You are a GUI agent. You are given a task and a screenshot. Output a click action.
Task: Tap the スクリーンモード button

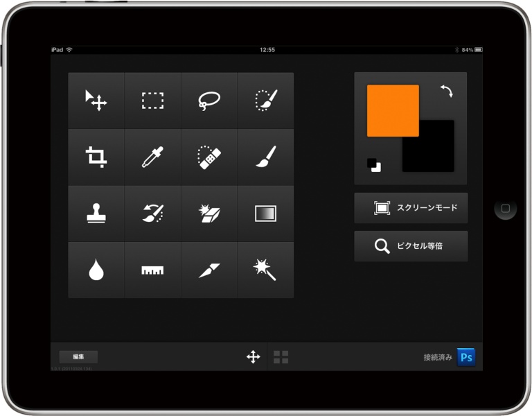pyautogui.click(x=411, y=208)
